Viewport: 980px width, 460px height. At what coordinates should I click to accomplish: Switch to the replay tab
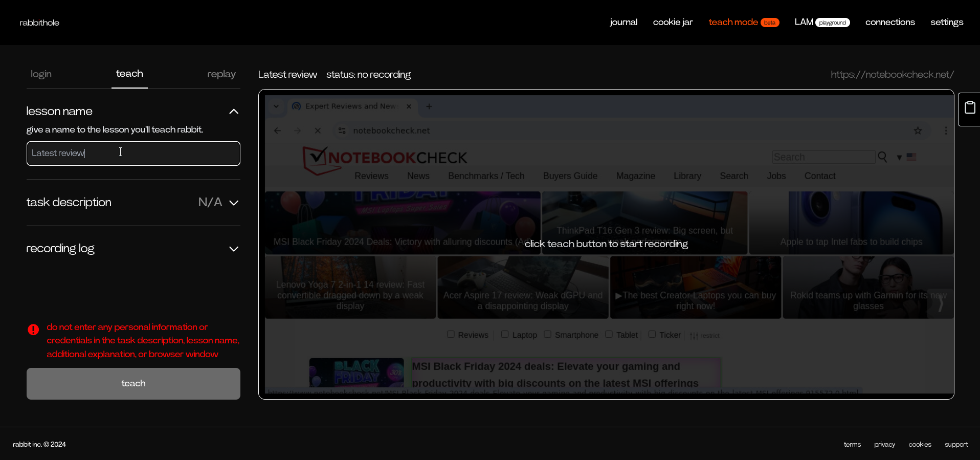pyautogui.click(x=221, y=74)
